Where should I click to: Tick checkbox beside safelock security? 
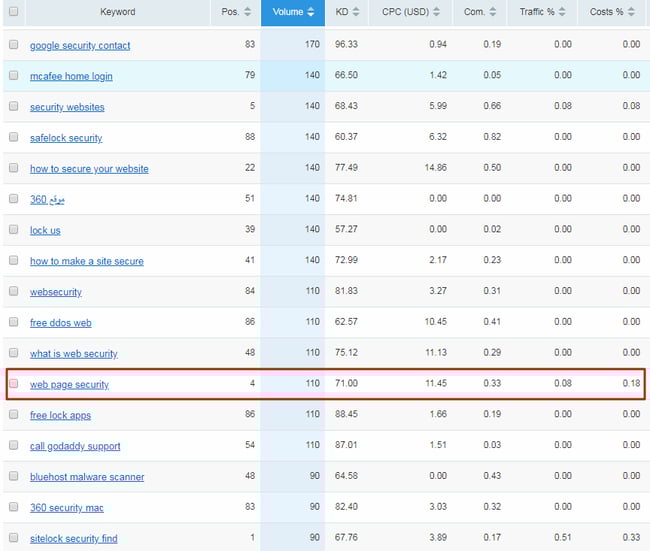tap(14, 136)
